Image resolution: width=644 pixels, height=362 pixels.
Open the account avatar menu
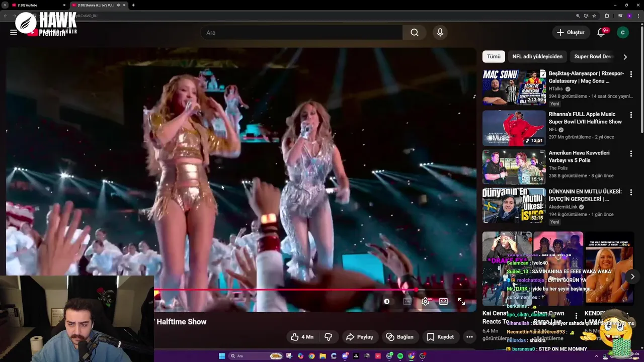[x=623, y=33]
